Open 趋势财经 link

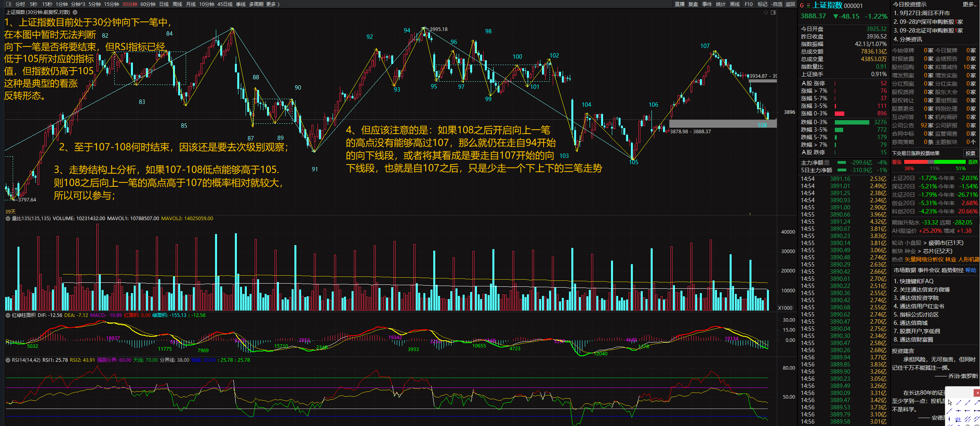coord(953,270)
